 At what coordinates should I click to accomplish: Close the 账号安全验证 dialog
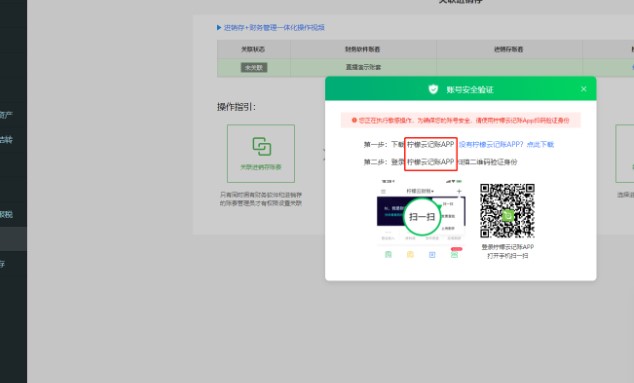click(x=583, y=89)
